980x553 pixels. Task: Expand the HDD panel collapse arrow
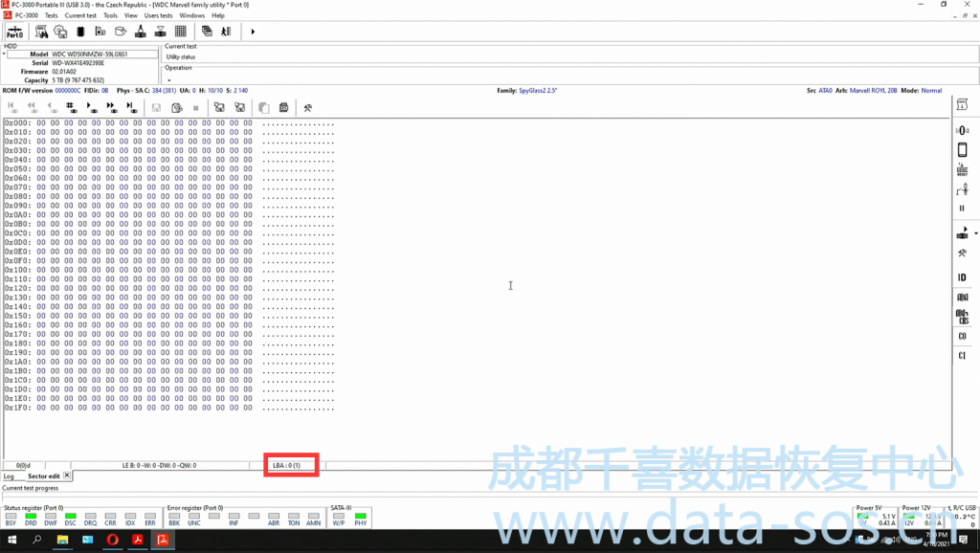(x=4, y=54)
